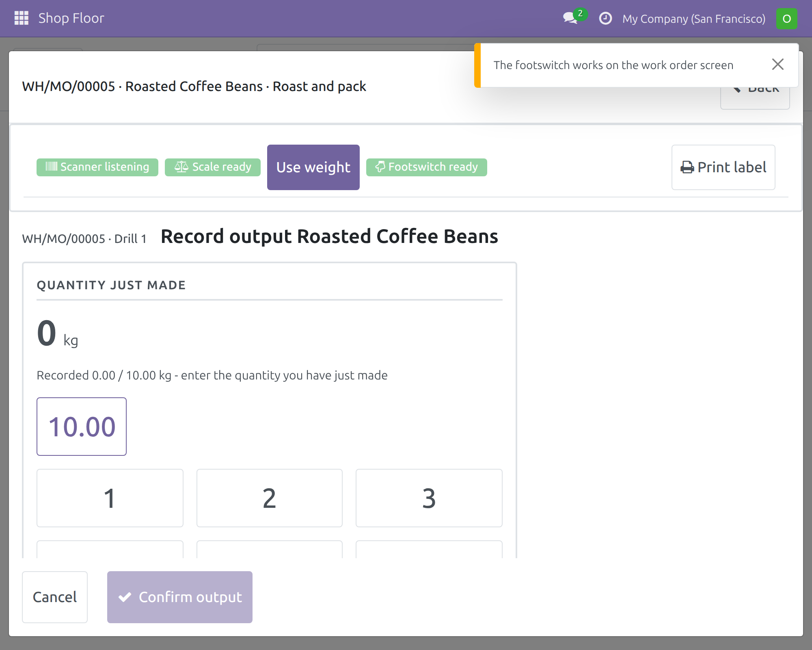Click the Shop Floor app title
This screenshot has width=812, height=650.
click(x=71, y=18)
